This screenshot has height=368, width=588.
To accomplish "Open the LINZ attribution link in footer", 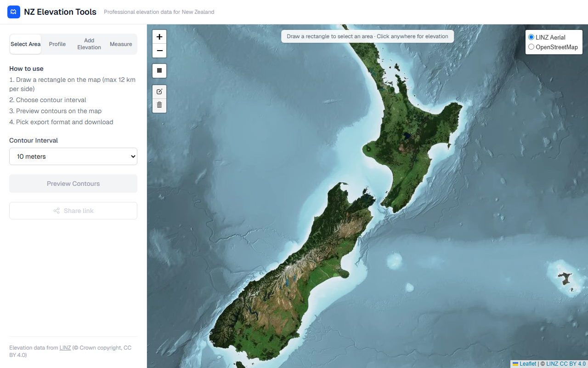I will point(65,348).
